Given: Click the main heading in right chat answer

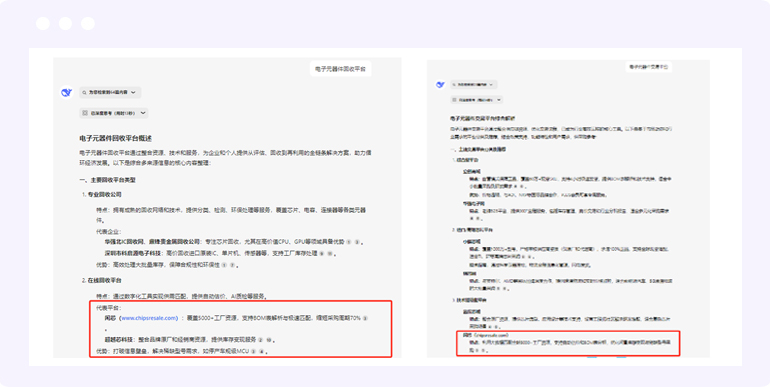Looking at the screenshot, I should coord(482,118).
